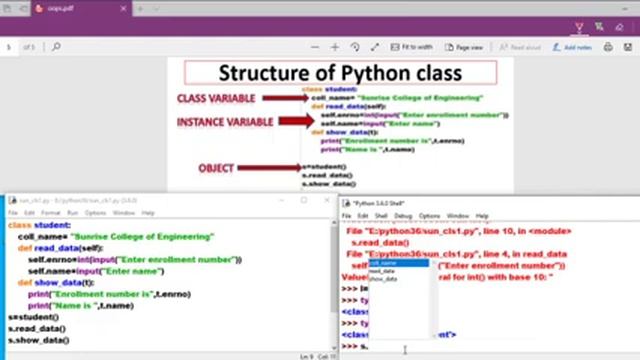Click Add notes button
This screenshot has height=360, width=640.
pyautogui.click(x=572, y=47)
